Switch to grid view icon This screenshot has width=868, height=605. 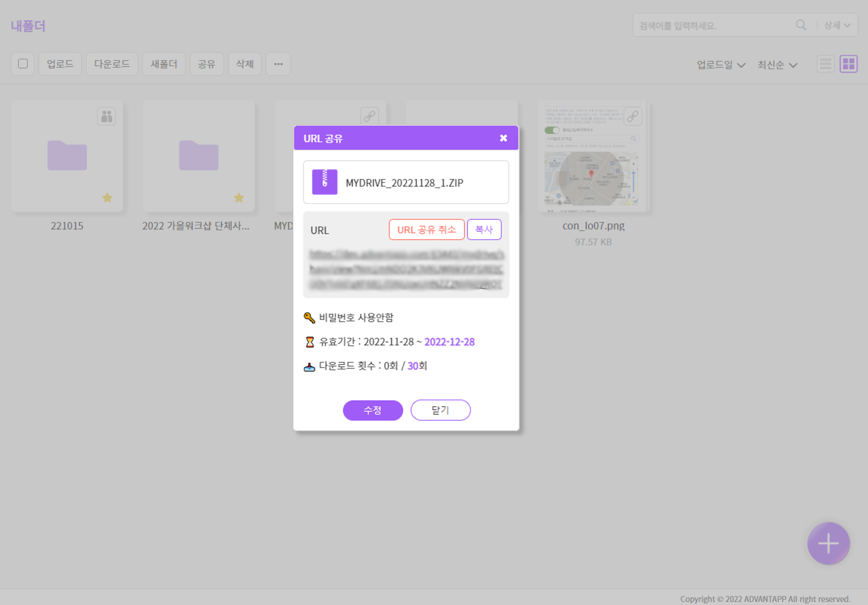point(848,64)
